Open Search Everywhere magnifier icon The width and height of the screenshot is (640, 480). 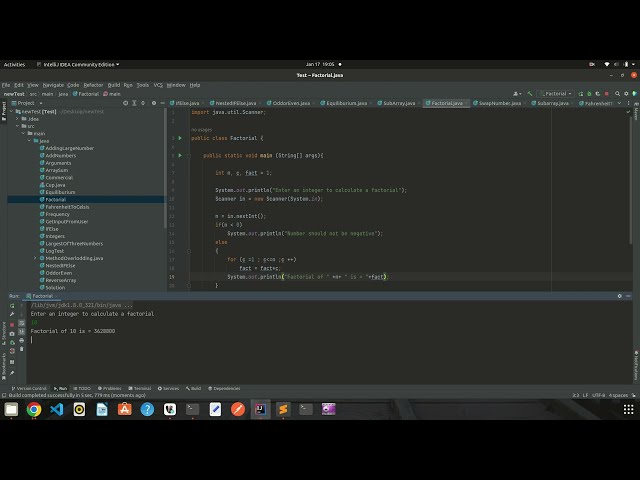tap(618, 93)
